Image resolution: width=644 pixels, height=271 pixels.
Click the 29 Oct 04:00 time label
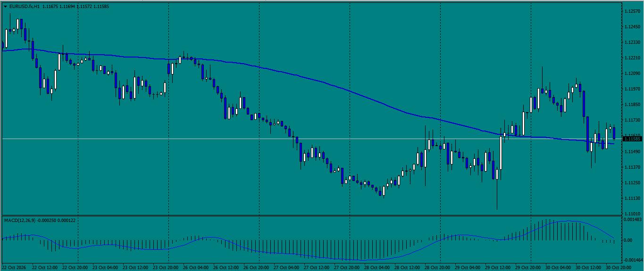click(468, 267)
